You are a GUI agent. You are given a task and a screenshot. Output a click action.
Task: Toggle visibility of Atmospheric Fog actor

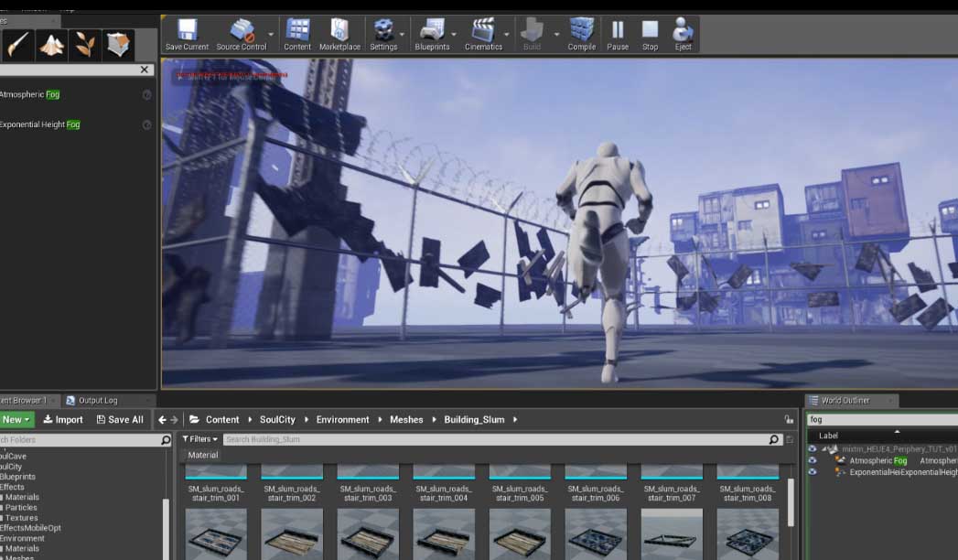[812, 461]
